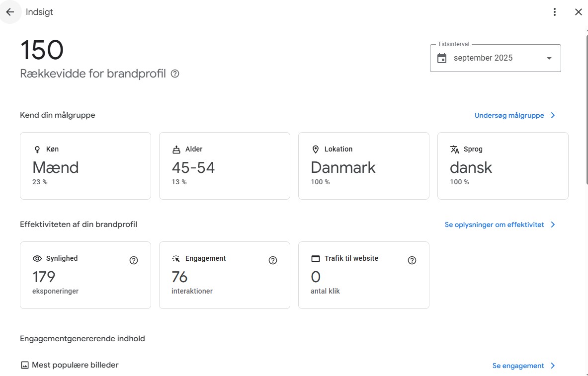Expand Se engagement via its chevron arrow
588x376 pixels.
point(553,366)
